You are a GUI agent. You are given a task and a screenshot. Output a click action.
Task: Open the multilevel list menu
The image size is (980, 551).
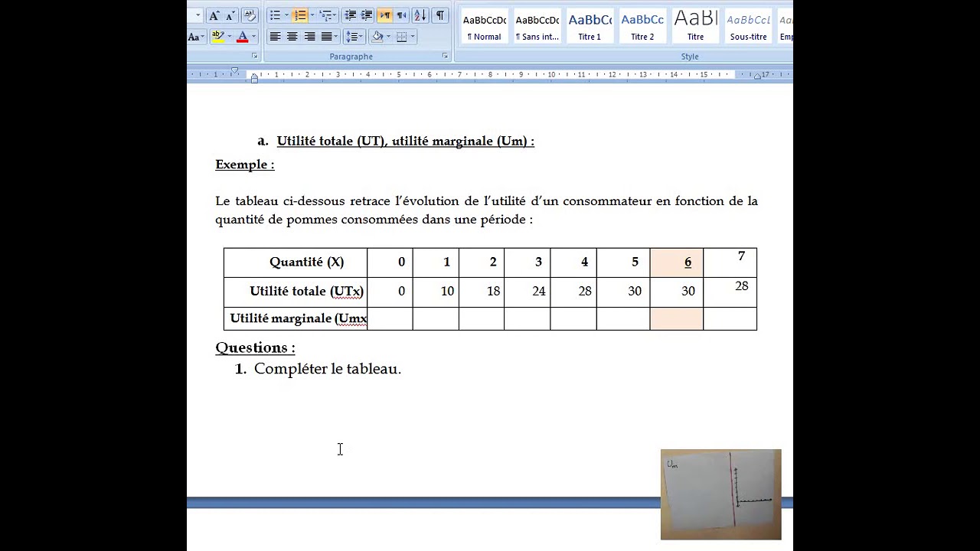pyautogui.click(x=328, y=15)
